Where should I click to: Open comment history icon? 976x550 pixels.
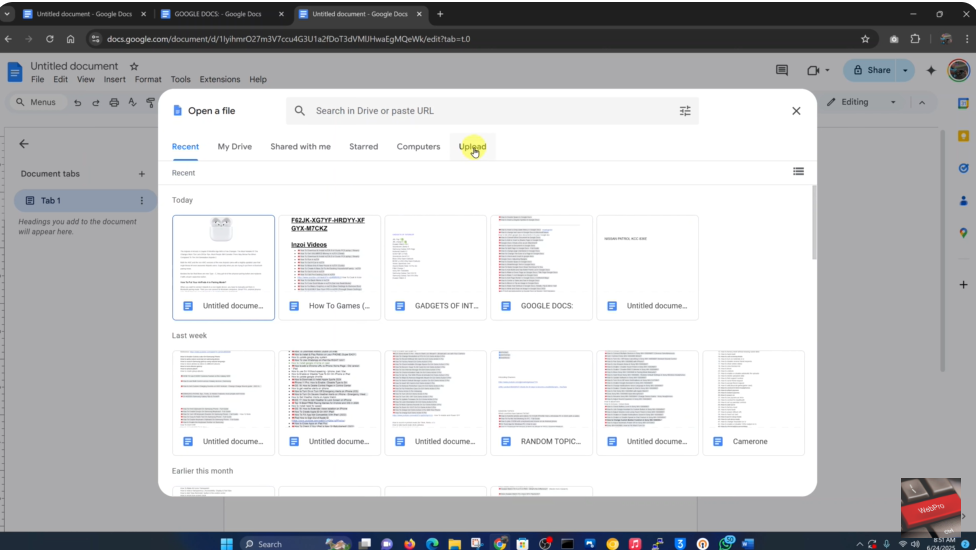click(782, 70)
